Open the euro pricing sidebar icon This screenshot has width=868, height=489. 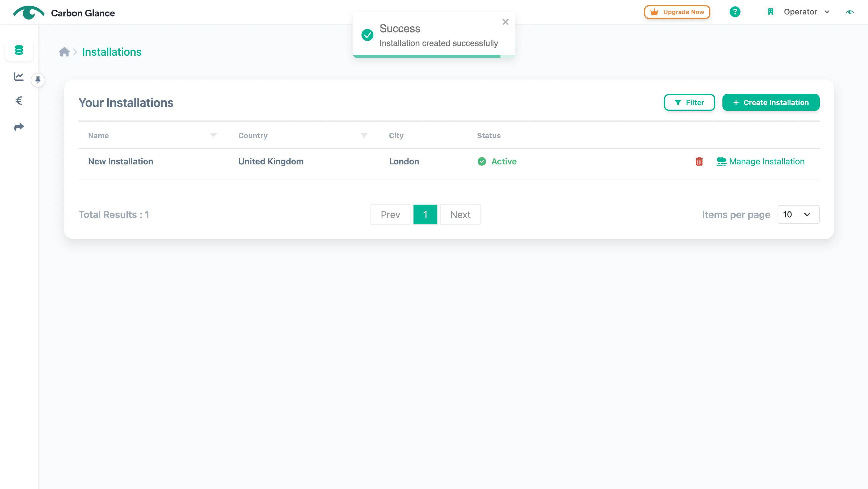pyautogui.click(x=19, y=101)
